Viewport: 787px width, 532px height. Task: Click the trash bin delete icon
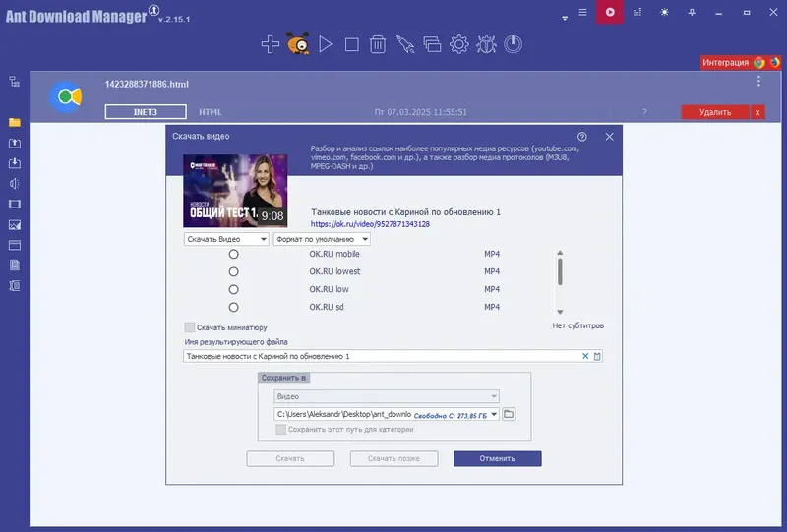click(378, 44)
